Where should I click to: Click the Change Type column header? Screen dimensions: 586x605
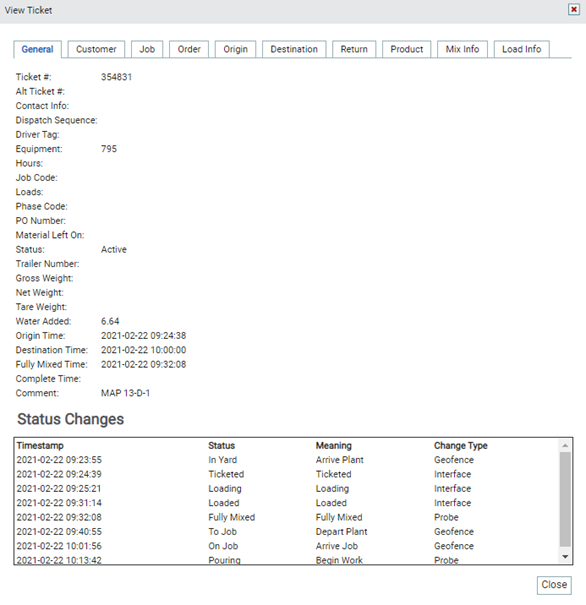461,446
